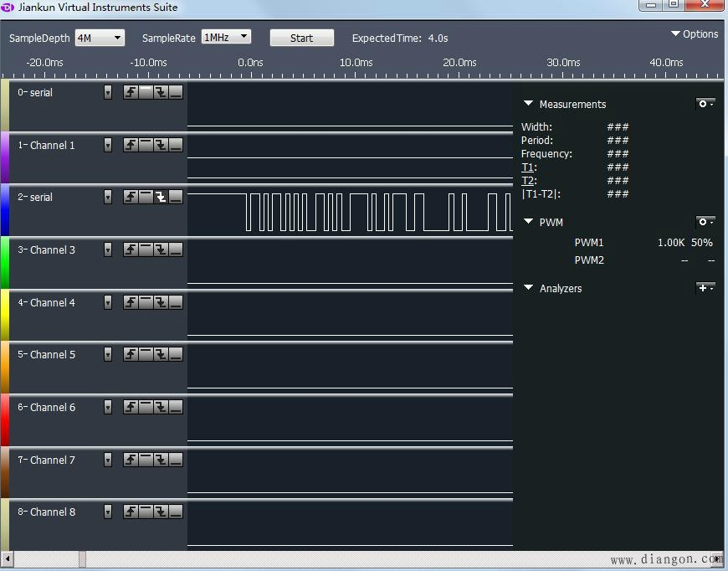728x571 pixels.
Task: Choose falling edge trigger for Channel 5
Action: [x=161, y=354]
